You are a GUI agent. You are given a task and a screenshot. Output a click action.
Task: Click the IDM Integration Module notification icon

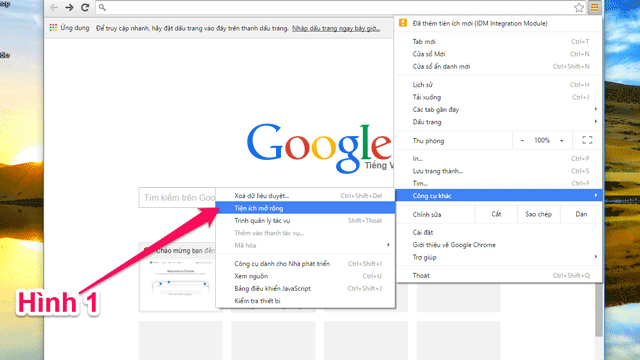[x=403, y=23]
